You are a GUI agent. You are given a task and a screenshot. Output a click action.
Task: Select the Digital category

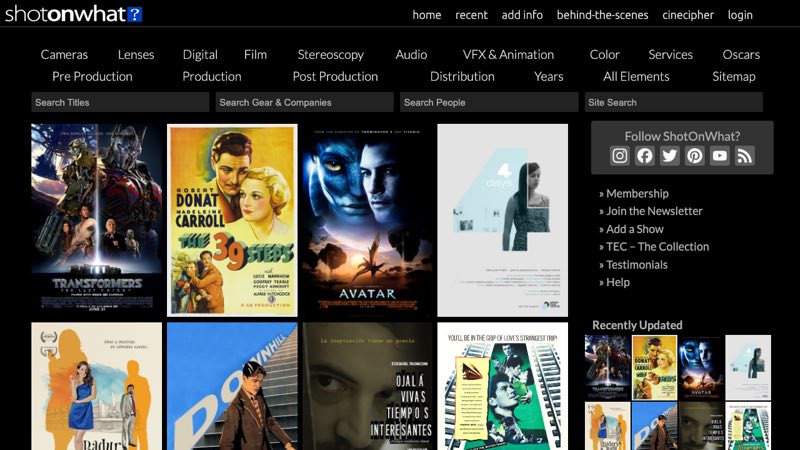click(200, 55)
